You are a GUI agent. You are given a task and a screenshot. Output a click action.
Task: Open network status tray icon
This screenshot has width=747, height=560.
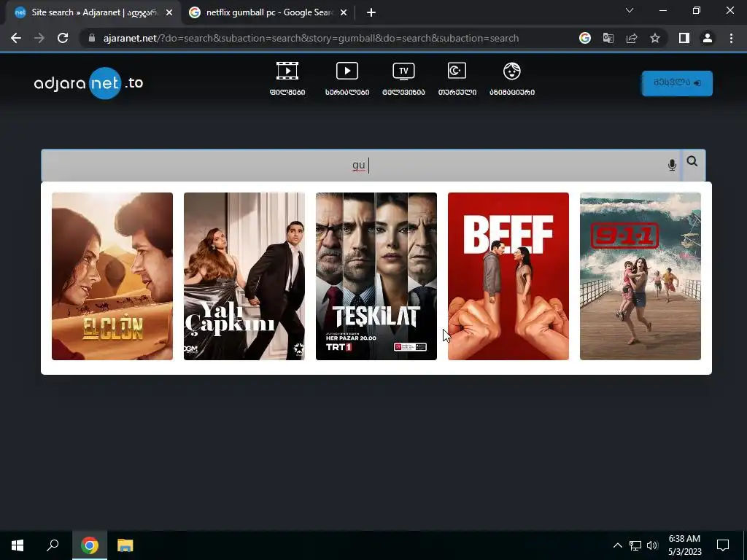point(635,545)
